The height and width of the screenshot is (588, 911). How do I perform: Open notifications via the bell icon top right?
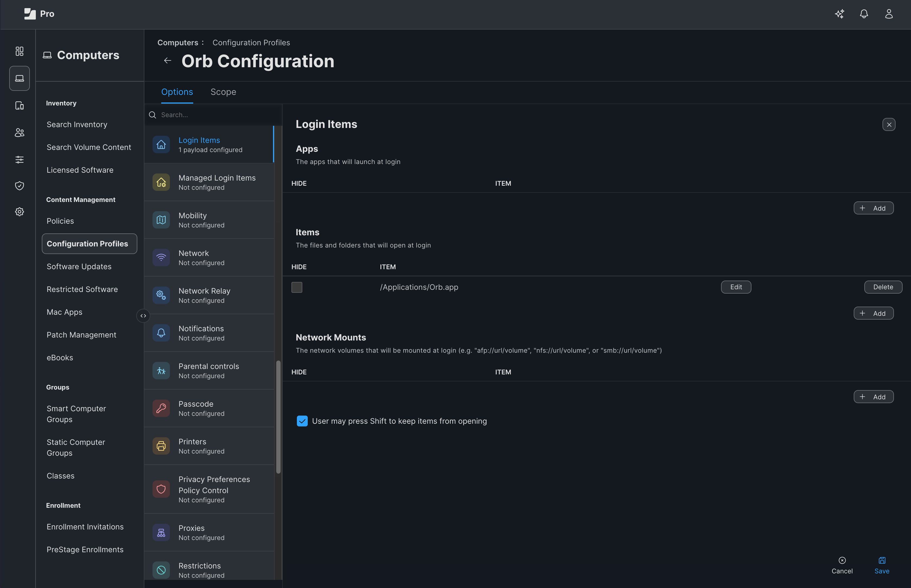864,14
